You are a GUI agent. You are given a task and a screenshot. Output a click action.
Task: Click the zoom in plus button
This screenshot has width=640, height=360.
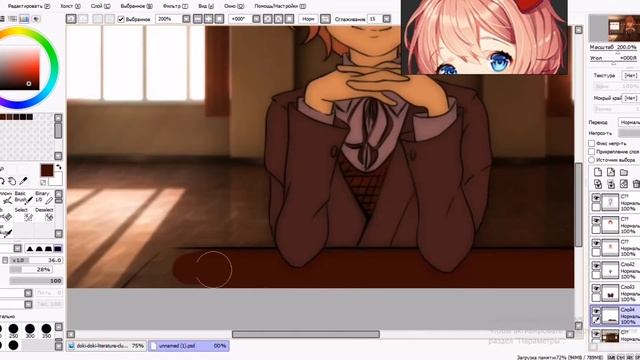pos(209,19)
